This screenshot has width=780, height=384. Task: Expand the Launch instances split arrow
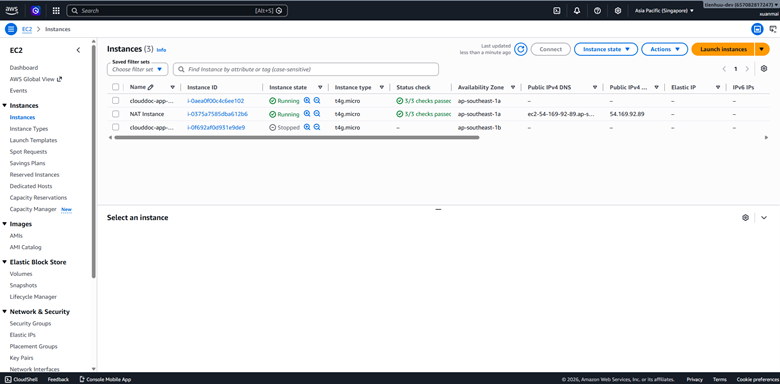[762, 49]
